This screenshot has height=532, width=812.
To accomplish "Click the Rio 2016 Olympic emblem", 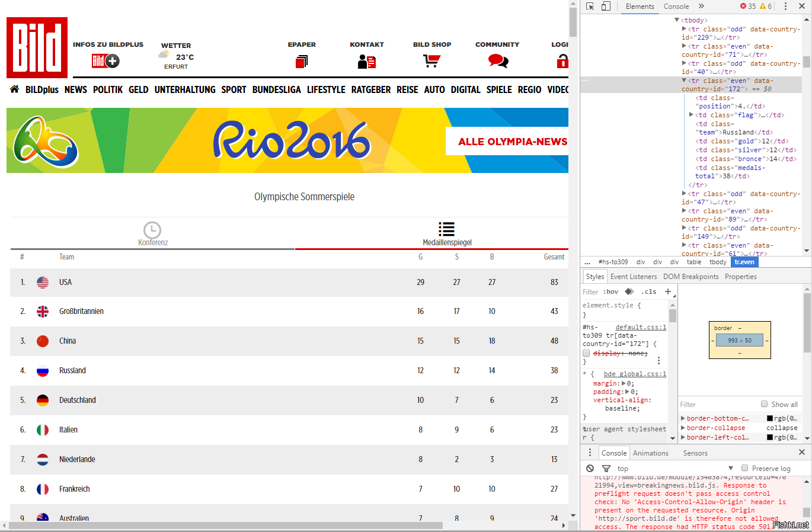I will pyautogui.click(x=45, y=142).
